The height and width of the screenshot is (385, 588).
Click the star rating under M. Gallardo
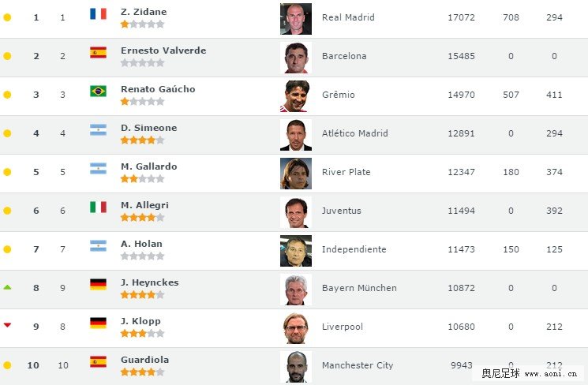(x=143, y=179)
